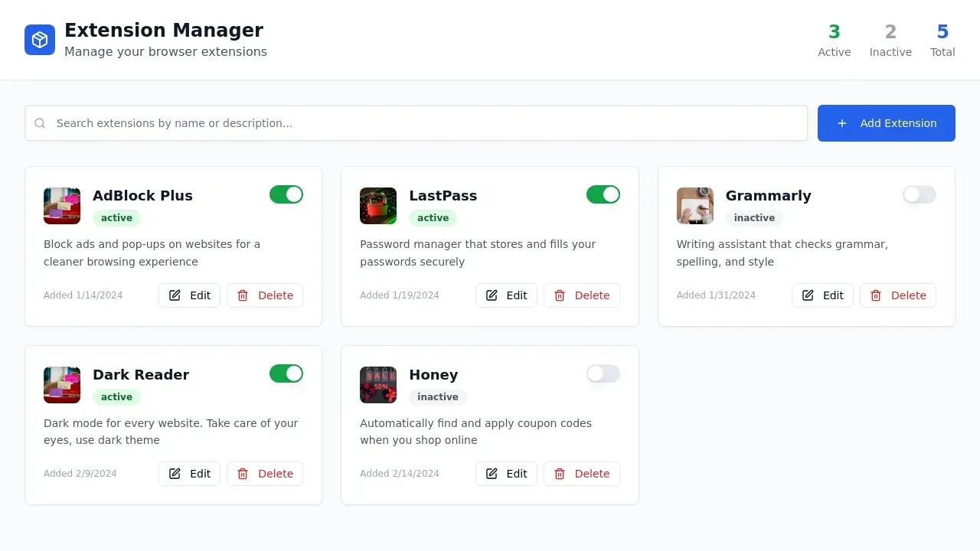Select the AdBlock Plus extension icon
The height and width of the screenshot is (551, 980).
coord(61,205)
